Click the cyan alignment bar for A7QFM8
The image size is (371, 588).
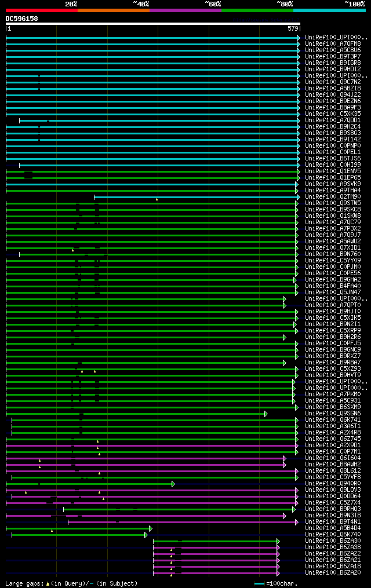[x=152, y=44]
